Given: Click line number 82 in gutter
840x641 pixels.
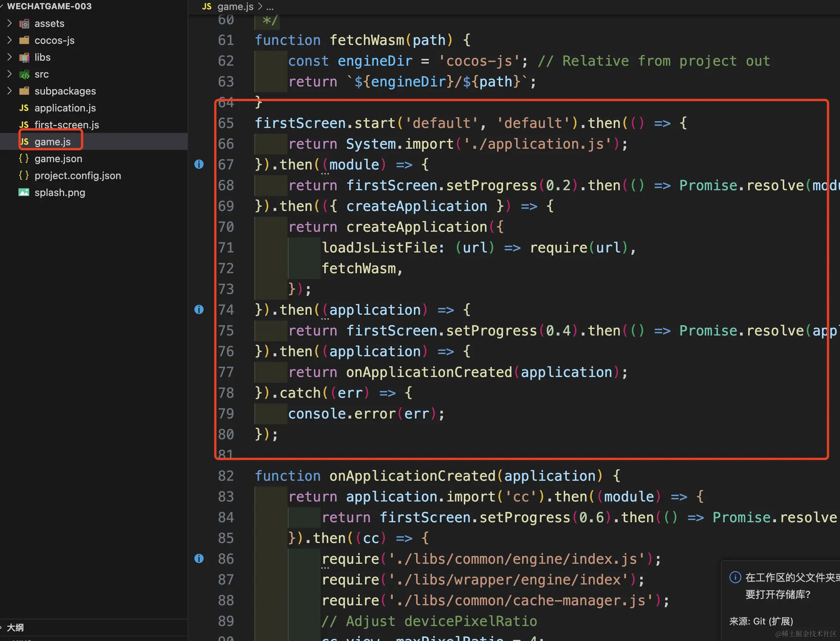Looking at the screenshot, I should pos(226,476).
